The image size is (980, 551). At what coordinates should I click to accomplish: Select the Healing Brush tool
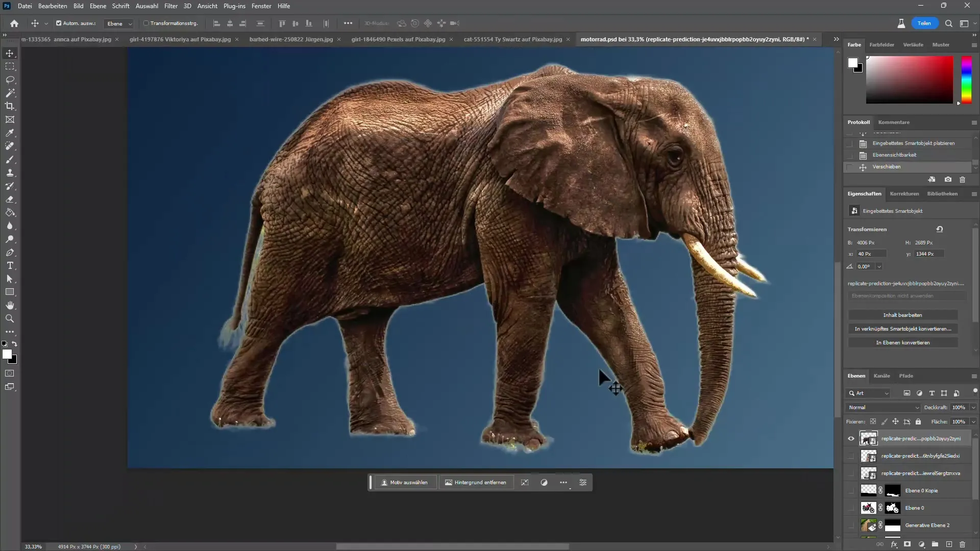tap(10, 146)
